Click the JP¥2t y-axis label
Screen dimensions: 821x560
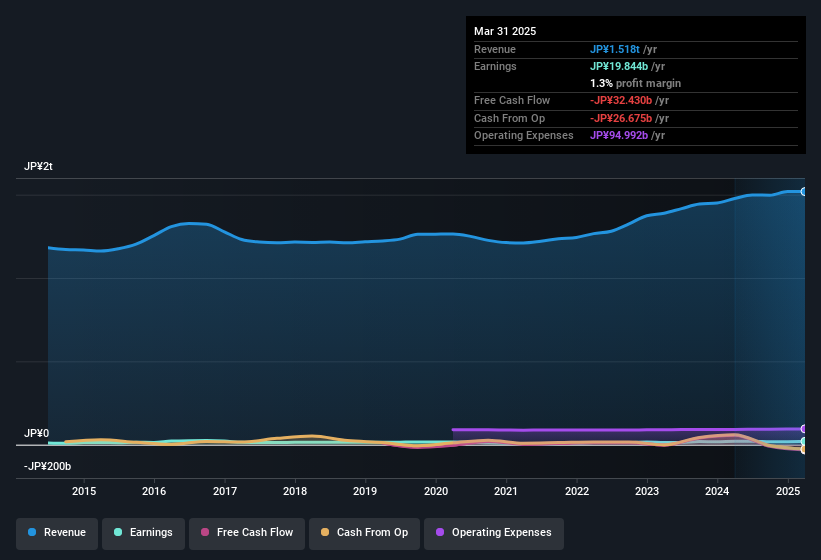[x=38, y=166]
